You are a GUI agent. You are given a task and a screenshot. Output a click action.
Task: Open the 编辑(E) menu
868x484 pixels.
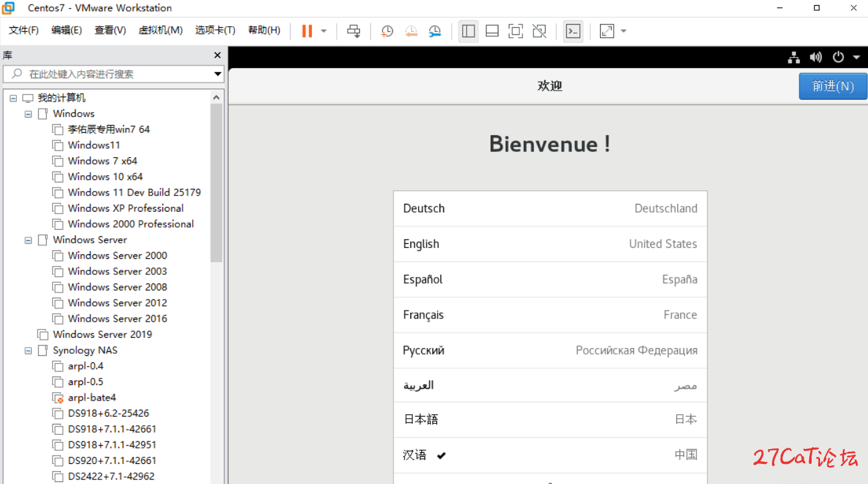(x=67, y=30)
